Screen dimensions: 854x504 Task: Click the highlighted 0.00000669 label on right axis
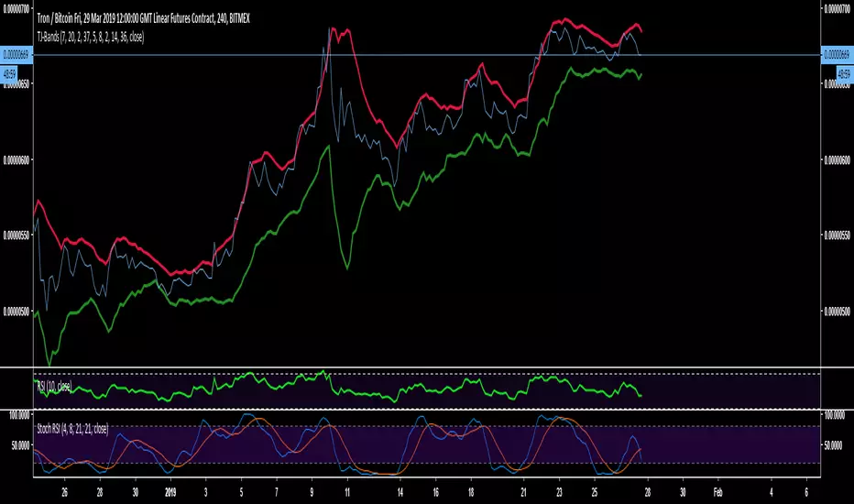coord(837,54)
